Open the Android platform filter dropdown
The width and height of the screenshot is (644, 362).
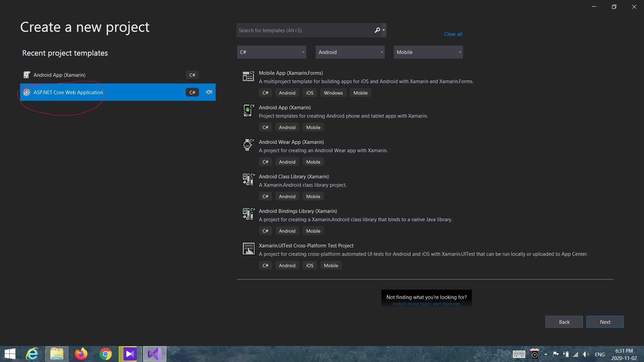350,52
